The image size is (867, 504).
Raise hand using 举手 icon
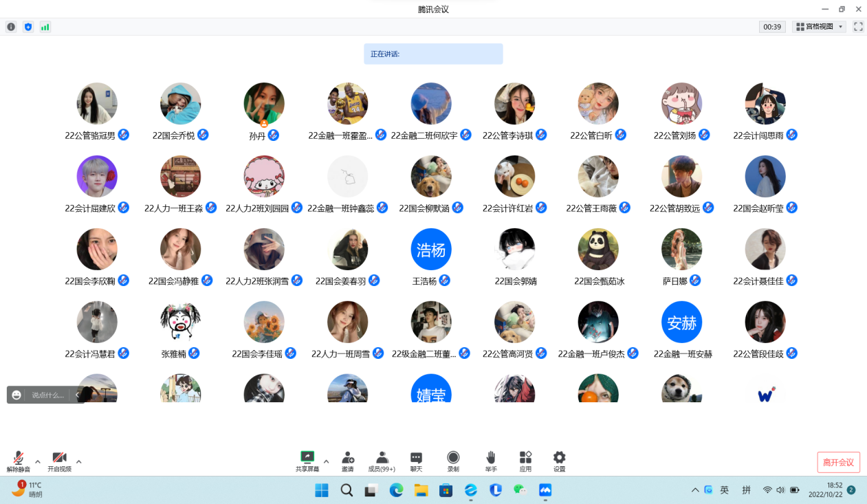pos(491,461)
